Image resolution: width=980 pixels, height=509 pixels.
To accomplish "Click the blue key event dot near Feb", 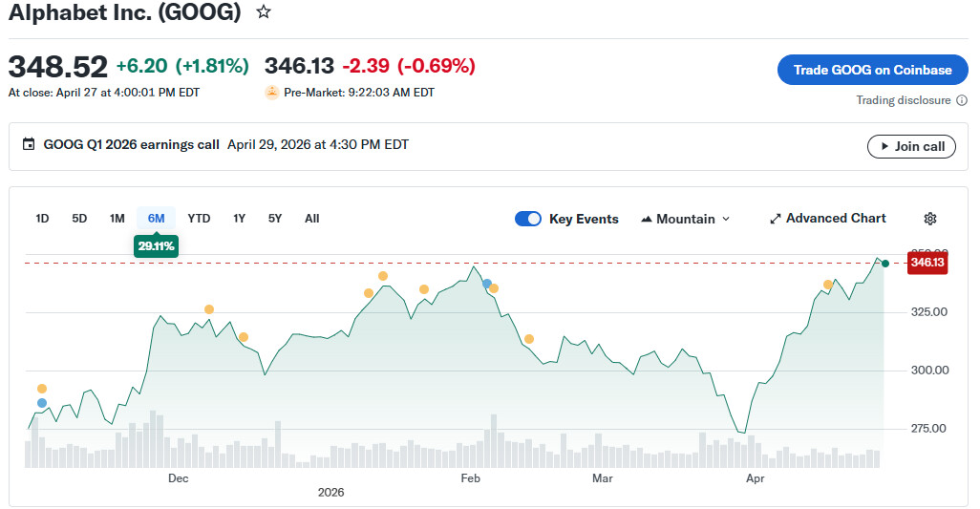I will click(x=487, y=284).
